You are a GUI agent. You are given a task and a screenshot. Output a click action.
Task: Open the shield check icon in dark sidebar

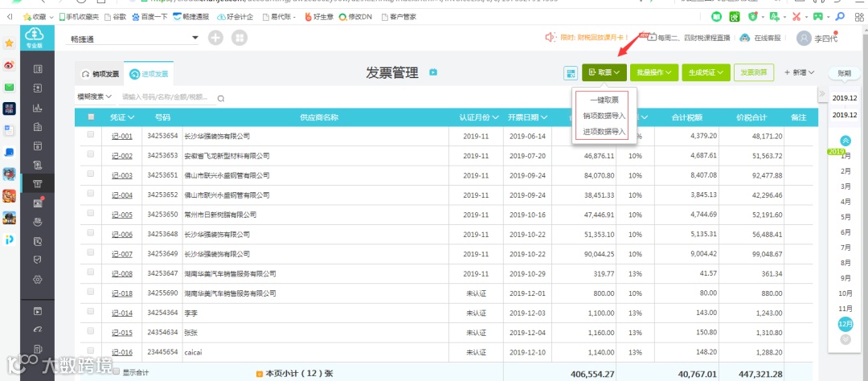point(38,259)
